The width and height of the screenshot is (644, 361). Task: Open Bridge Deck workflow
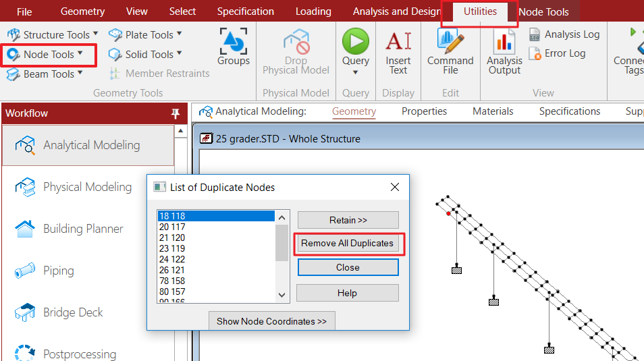coord(88,312)
